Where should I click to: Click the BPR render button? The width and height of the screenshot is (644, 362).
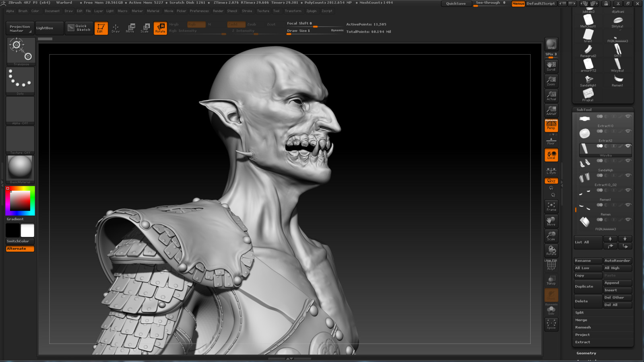click(x=551, y=44)
